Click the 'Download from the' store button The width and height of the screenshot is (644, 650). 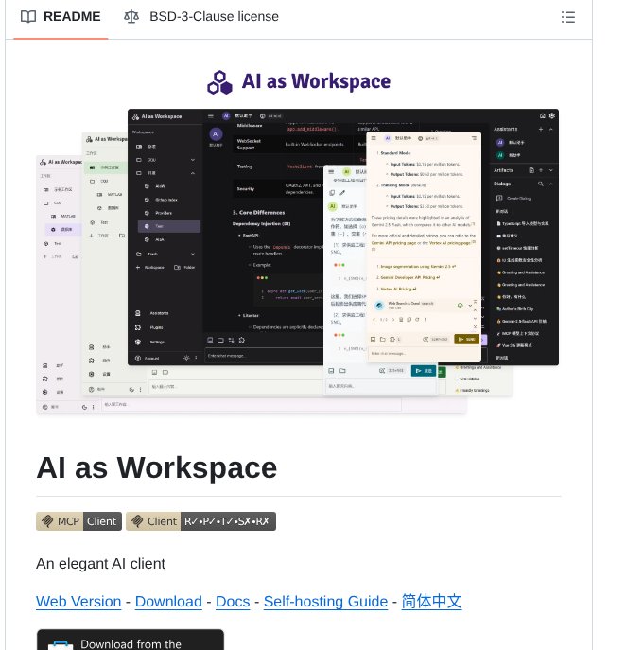click(131, 640)
